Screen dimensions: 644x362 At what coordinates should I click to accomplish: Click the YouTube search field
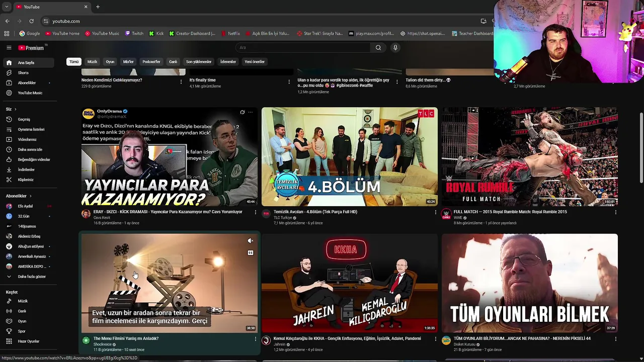[303, 48]
